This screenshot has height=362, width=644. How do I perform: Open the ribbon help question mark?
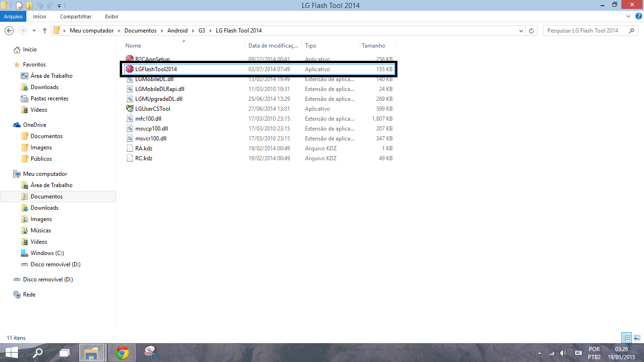pos(638,16)
